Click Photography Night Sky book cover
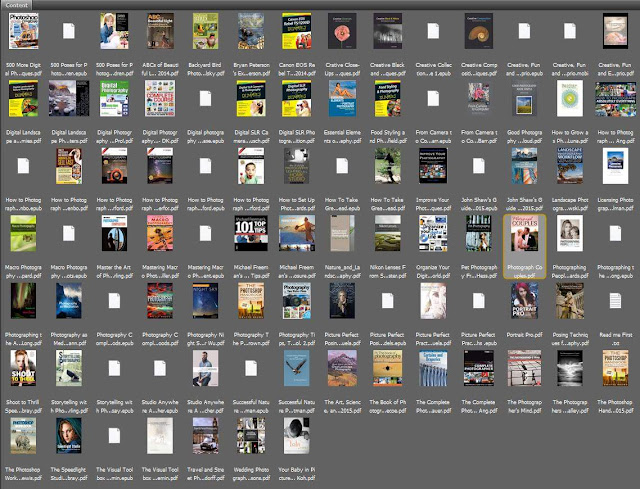640x489 pixels. click(205, 301)
